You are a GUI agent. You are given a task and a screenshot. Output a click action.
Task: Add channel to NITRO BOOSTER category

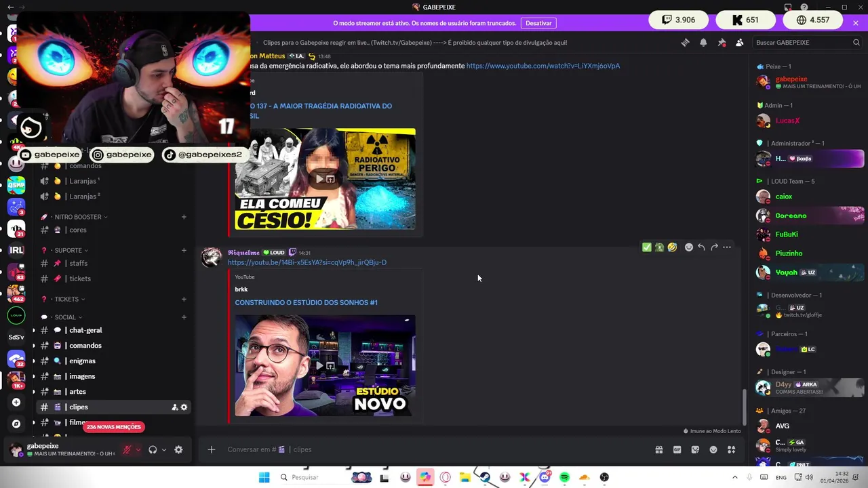(184, 217)
